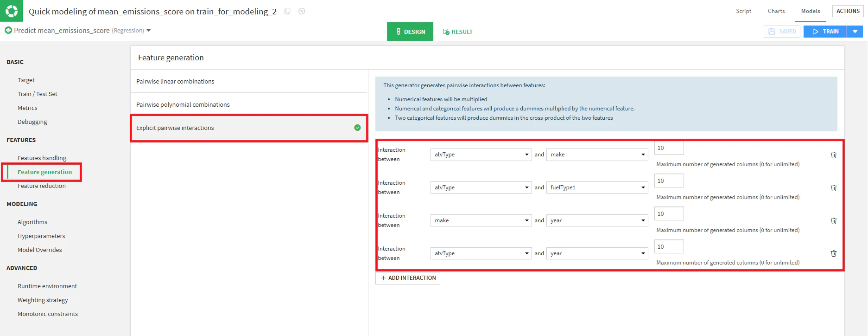Open Model Overrides settings
The image size is (868, 336).
pos(40,250)
